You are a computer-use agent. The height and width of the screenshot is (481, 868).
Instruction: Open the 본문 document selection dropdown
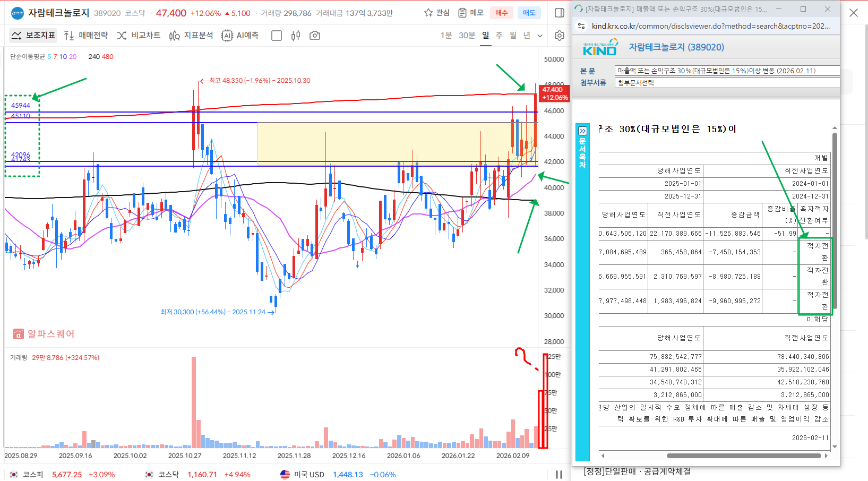click(726, 71)
